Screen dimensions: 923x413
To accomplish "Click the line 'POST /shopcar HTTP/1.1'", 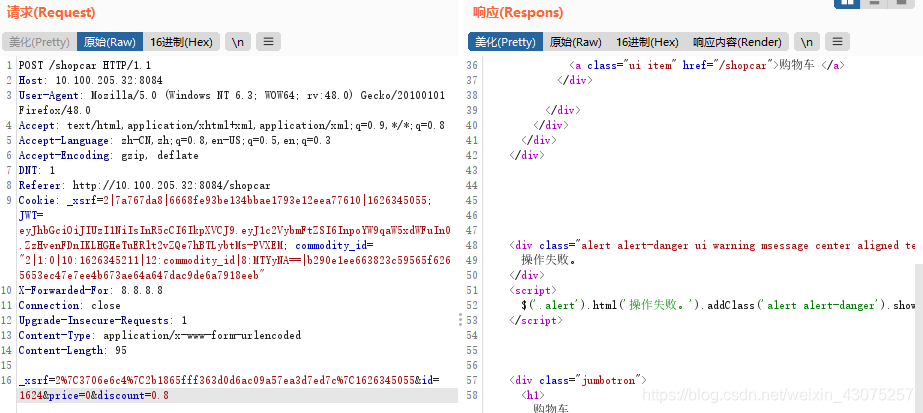I will pyautogui.click(x=85, y=65).
